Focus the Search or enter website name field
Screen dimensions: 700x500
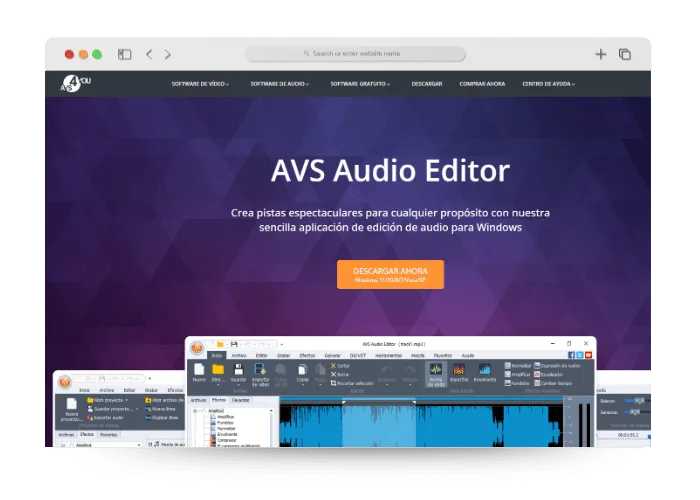355,54
